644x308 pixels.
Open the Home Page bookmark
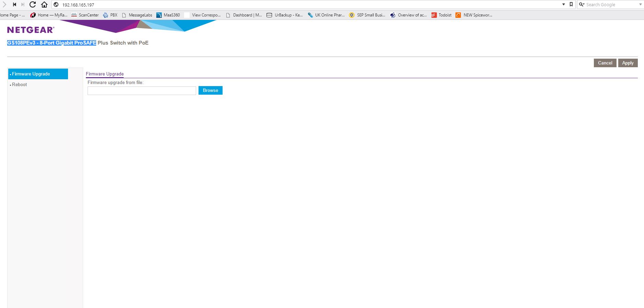pyautogui.click(x=12, y=15)
